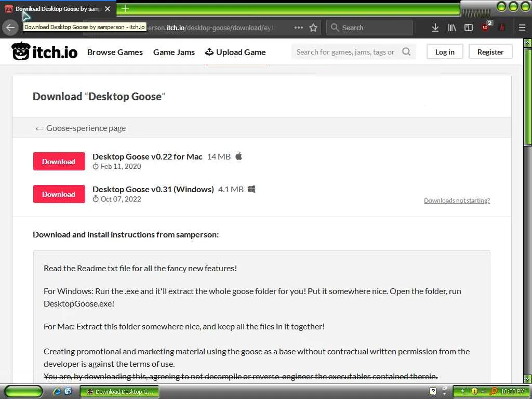Toggle the sidebar view icon
The height and width of the screenshot is (399, 532).
(x=468, y=28)
